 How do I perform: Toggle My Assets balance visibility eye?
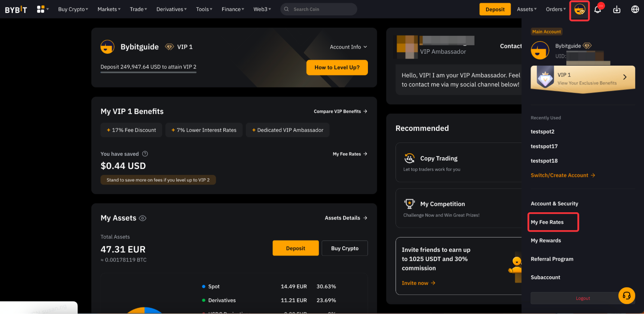coord(142,218)
